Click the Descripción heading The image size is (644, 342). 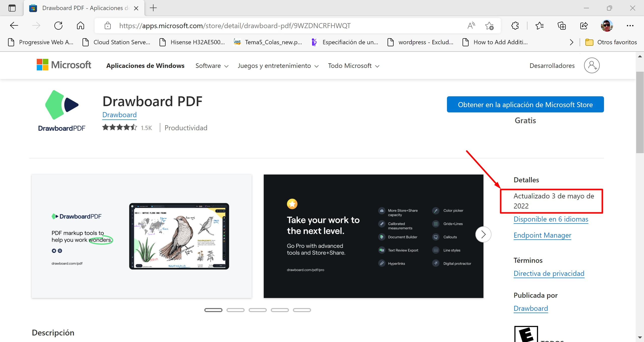point(53,333)
